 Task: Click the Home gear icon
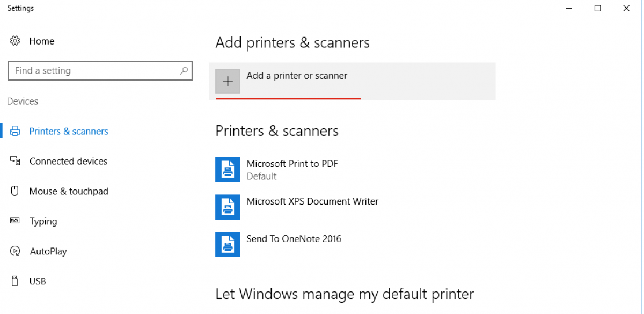coord(15,41)
